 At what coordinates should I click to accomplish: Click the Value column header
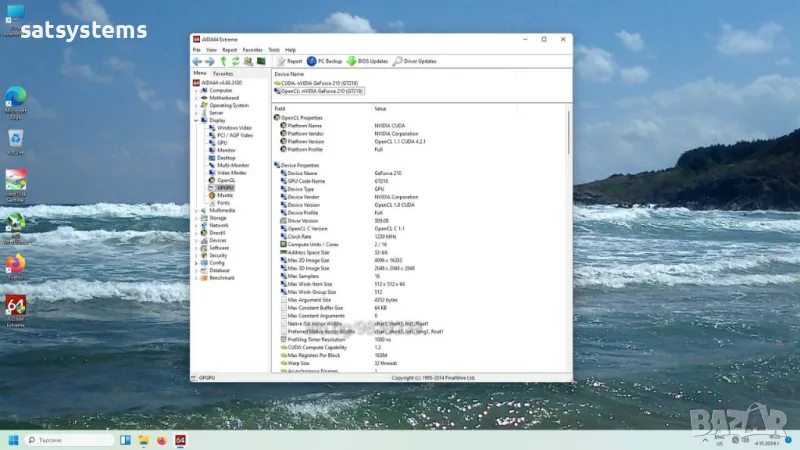tap(380, 108)
